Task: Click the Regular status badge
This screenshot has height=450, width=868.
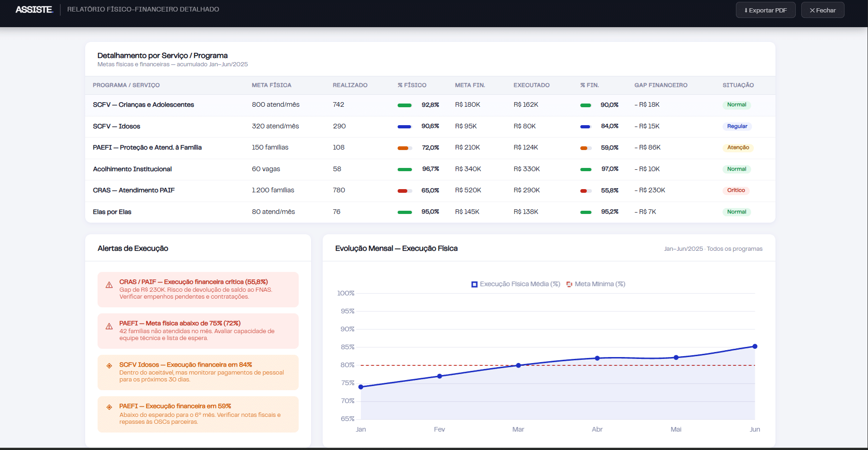Action: (737, 127)
